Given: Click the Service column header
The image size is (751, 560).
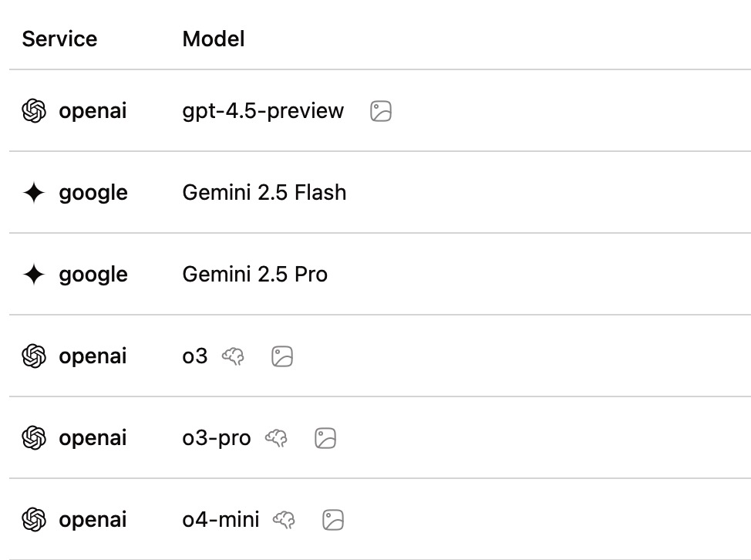Looking at the screenshot, I should 59,39.
